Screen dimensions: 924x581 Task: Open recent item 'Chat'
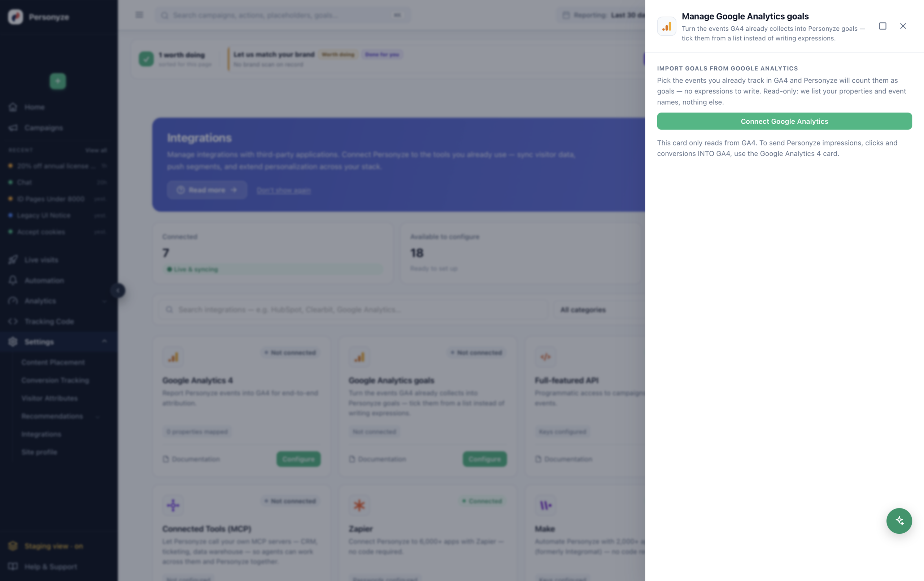[57, 182]
